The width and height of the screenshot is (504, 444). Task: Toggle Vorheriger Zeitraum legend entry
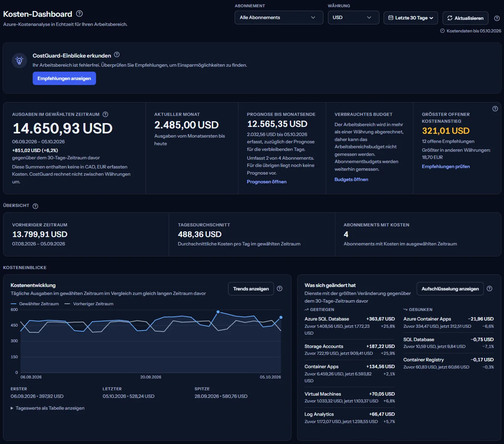89,304
